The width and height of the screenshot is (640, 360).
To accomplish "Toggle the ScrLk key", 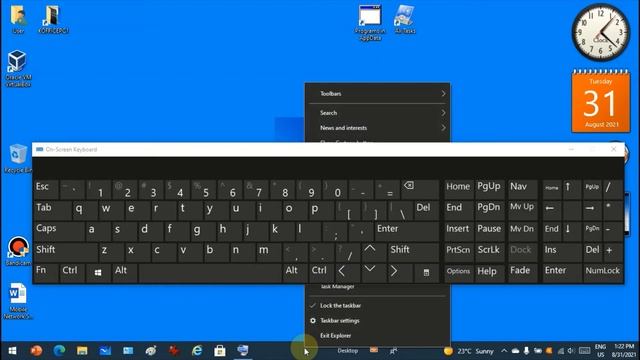I will coord(489,251).
